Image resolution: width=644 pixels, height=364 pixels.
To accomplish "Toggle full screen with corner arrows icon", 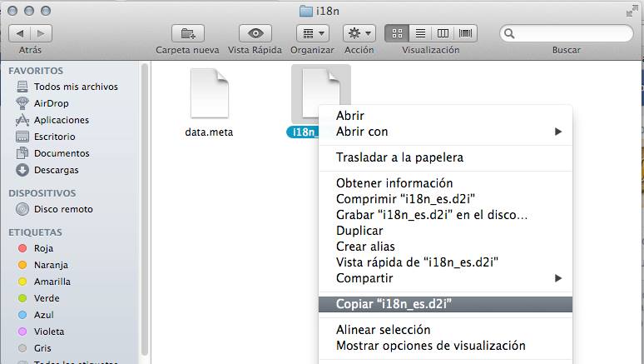I will (x=632, y=11).
